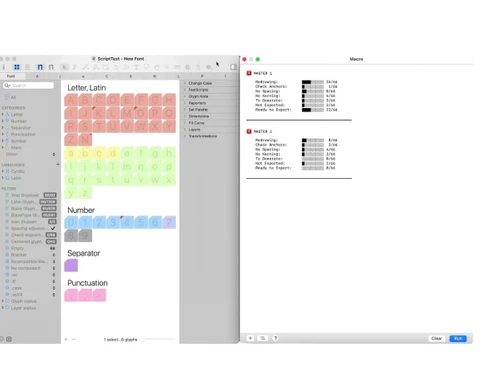Viewport: 500px width, 375px height.
Task: Open the Font tab
Action: coord(11,76)
